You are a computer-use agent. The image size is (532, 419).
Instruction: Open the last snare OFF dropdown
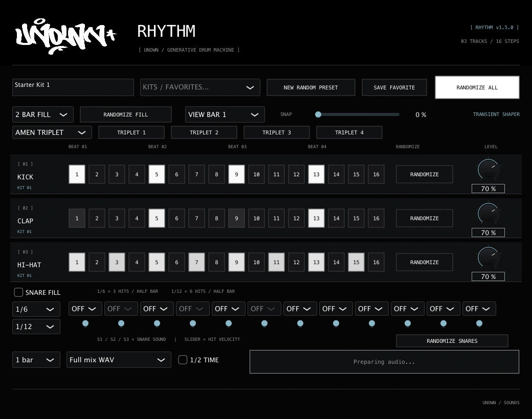[479, 309]
